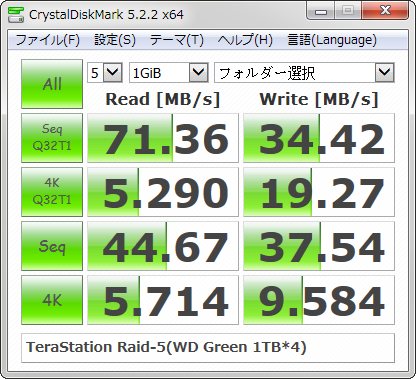Open the 設定(S) menu

(115, 40)
